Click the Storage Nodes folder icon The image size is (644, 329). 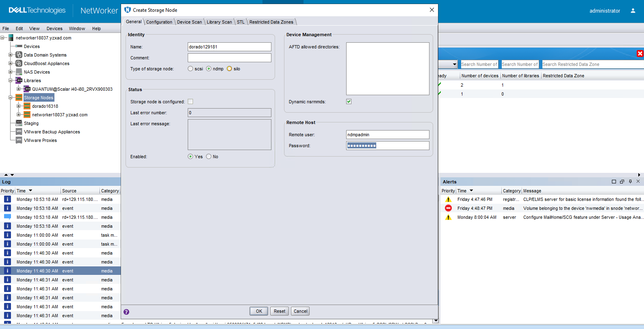tap(19, 98)
